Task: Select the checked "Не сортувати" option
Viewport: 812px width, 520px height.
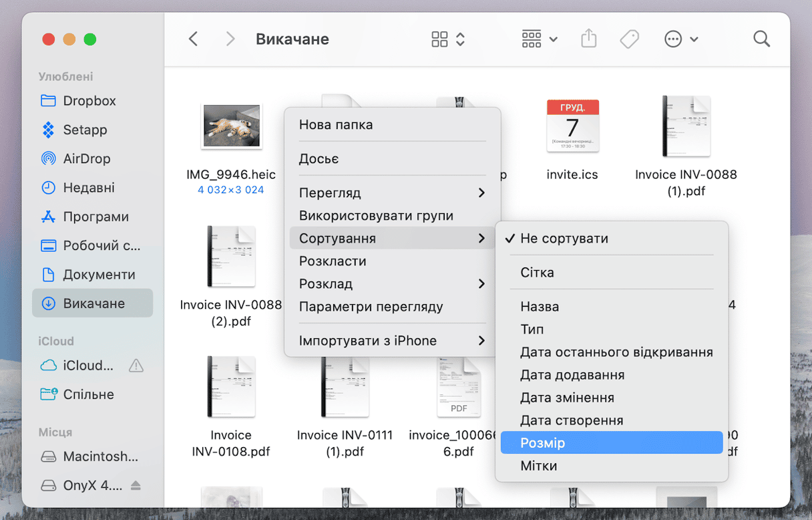Action: point(564,239)
